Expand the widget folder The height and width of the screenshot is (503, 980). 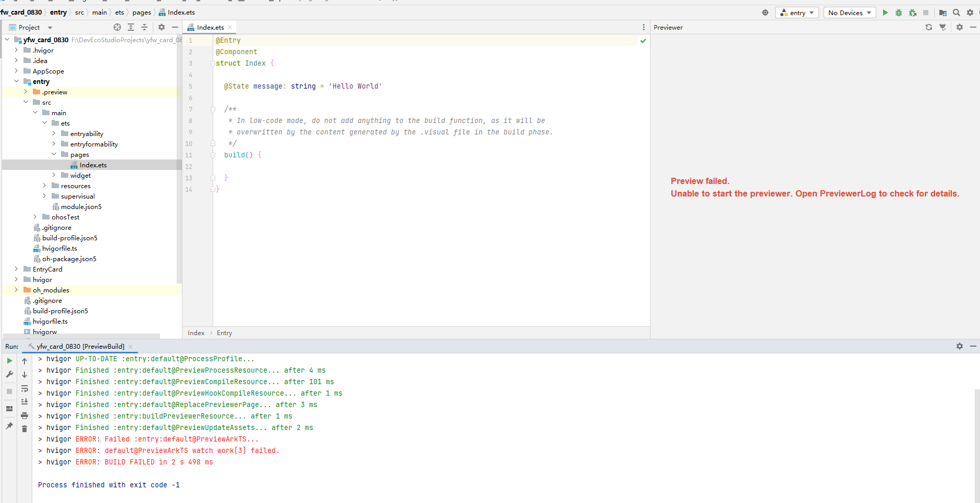(54, 175)
